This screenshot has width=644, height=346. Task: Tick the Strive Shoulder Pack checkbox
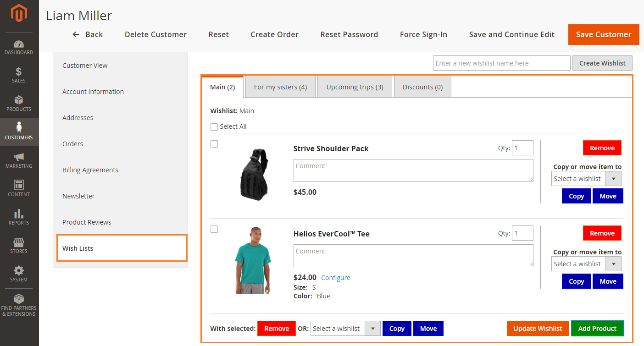coord(214,144)
